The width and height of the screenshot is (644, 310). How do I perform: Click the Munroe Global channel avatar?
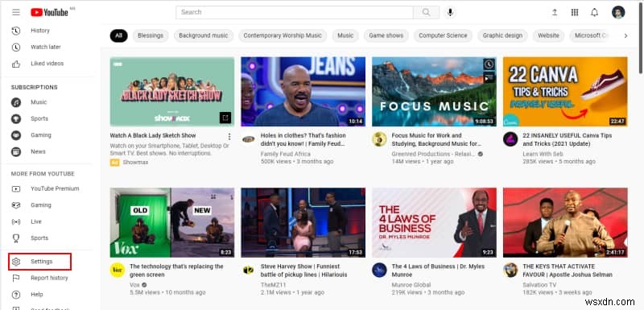(379, 271)
